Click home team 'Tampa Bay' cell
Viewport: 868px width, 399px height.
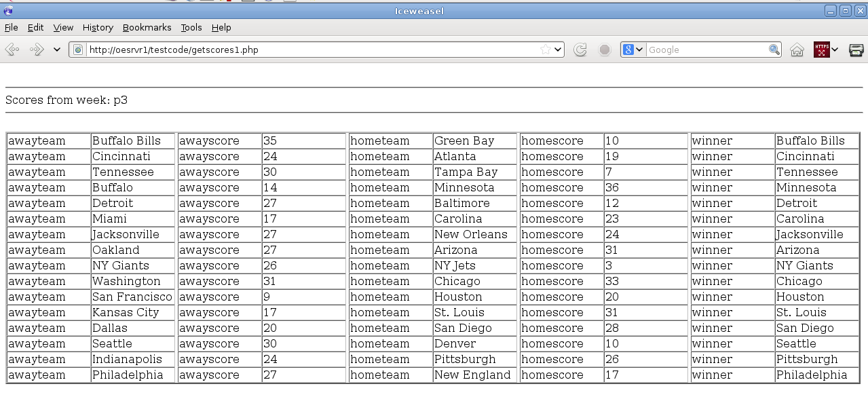tap(475, 172)
